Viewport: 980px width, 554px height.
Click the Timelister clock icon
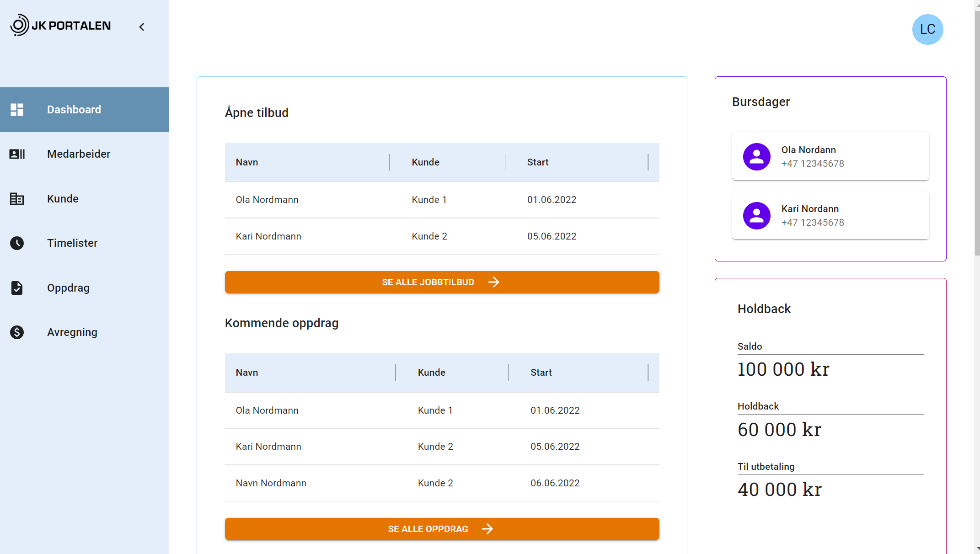tap(17, 243)
